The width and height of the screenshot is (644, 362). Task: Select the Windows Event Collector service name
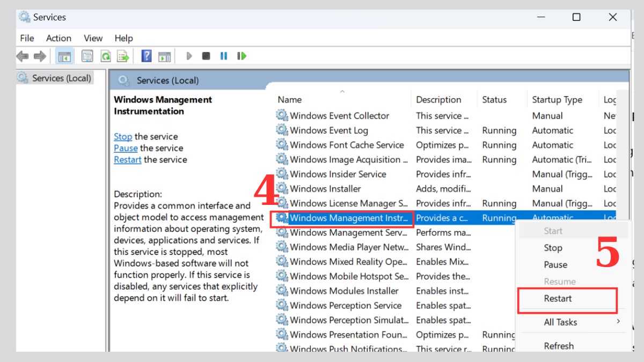(340, 115)
